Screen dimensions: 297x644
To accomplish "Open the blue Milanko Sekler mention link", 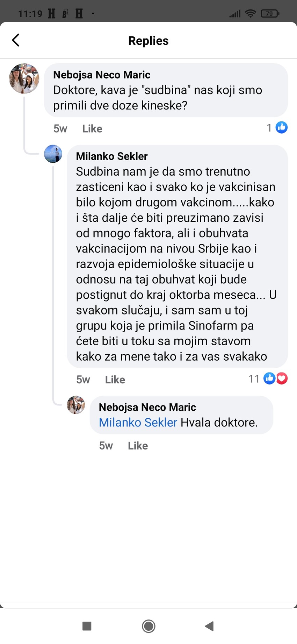I will pyautogui.click(x=138, y=423).
